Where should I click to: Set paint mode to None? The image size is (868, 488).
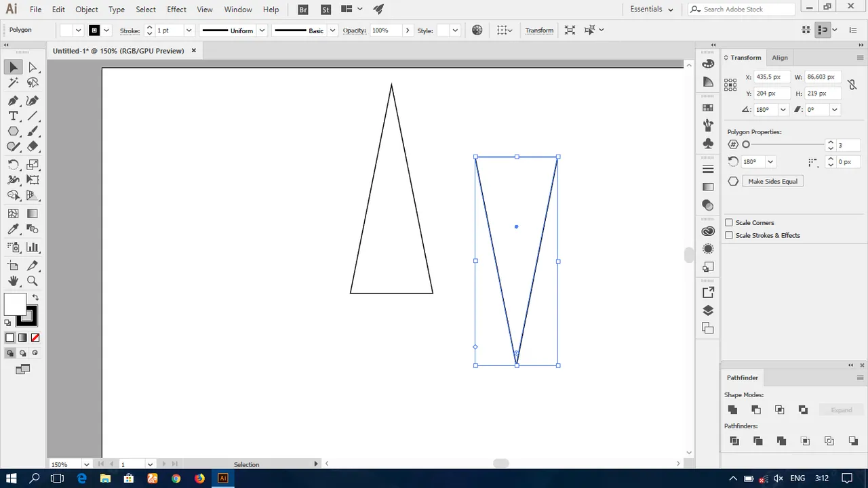click(35, 338)
